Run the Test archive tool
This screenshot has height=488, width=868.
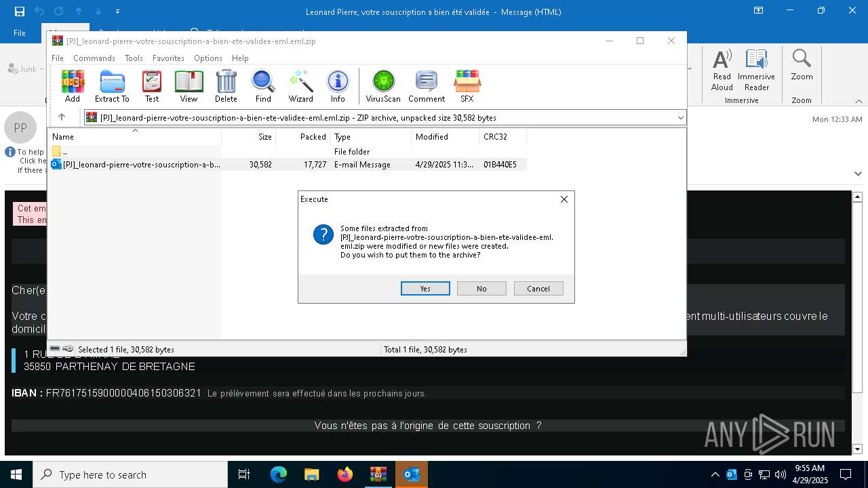pos(152,86)
